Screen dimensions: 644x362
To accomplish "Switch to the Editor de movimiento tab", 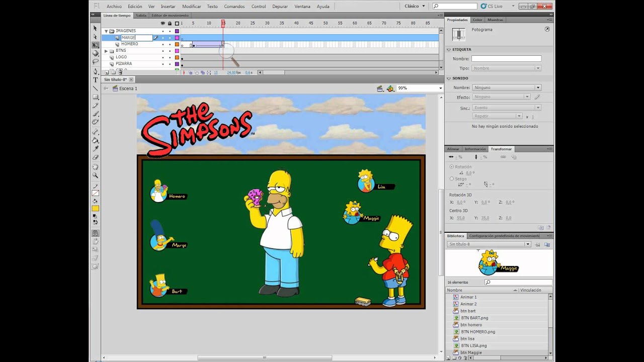I will click(170, 16).
